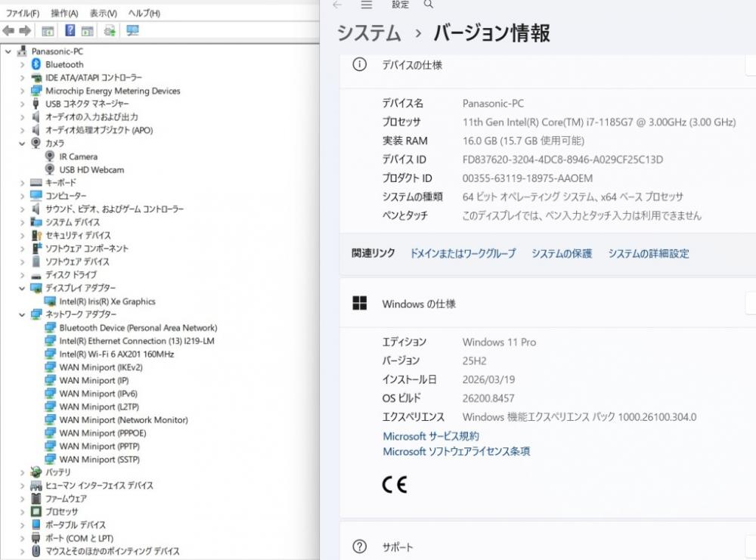Click the install date 2026/03/19

(488, 380)
